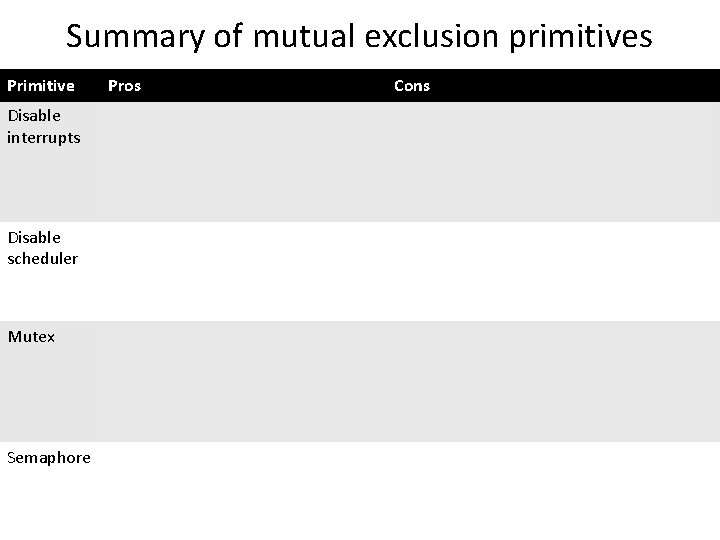Click the empty Pros cell for Disable scheduler
The height and width of the screenshot is (540, 720).
240,271
